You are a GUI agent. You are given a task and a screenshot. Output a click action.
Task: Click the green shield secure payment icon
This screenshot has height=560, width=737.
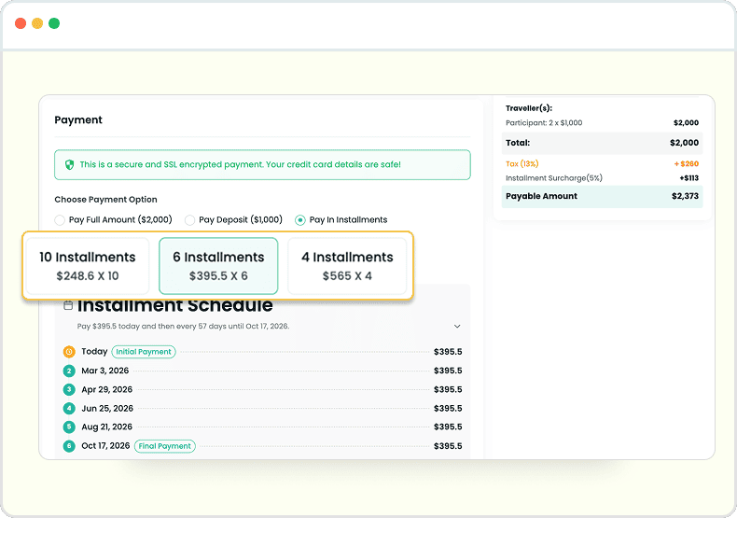coord(69,164)
